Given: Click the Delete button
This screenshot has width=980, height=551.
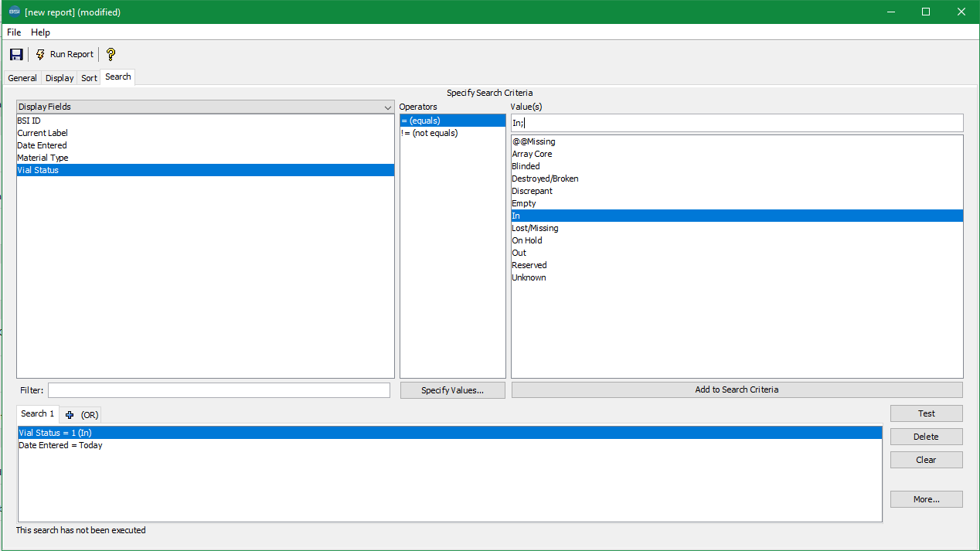Looking at the screenshot, I should pyautogui.click(x=926, y=437).
